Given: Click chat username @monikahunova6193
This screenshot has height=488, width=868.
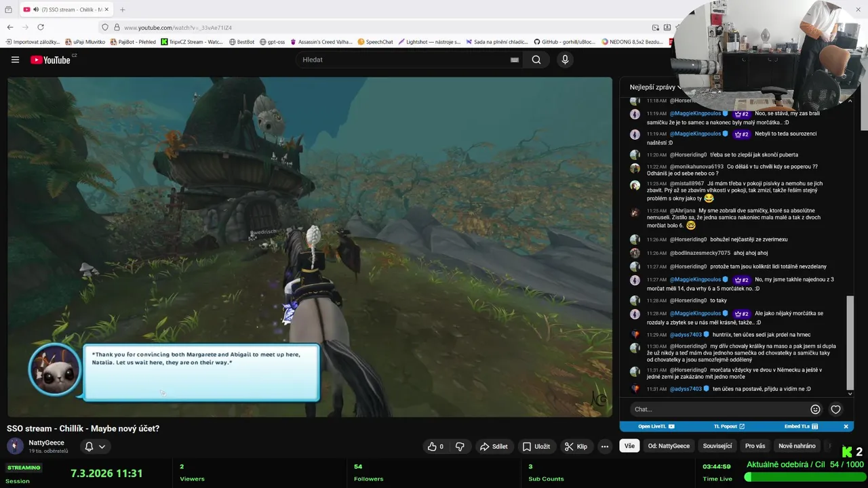Looking at the screenshot, I should (x=696, y=167).
